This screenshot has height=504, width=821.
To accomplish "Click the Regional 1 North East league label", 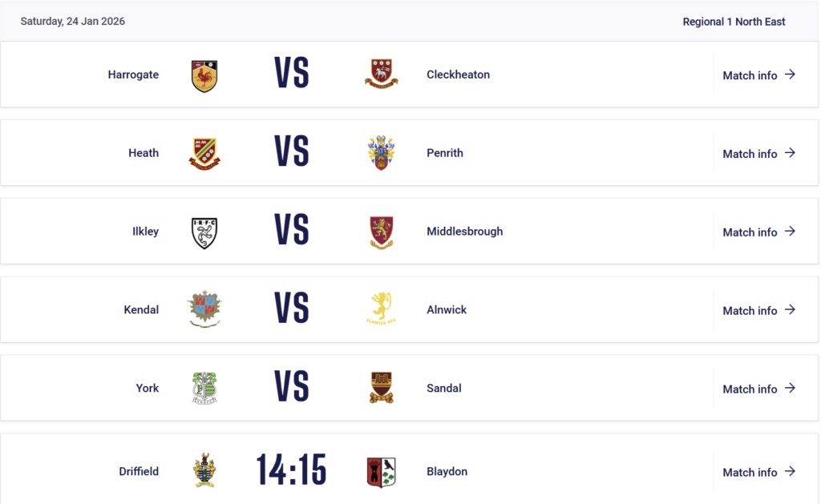I will tap(734, 22).
